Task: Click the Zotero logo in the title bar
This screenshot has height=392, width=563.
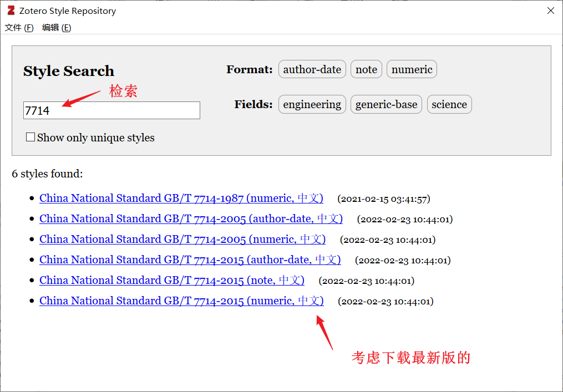Action: point(11,11)
